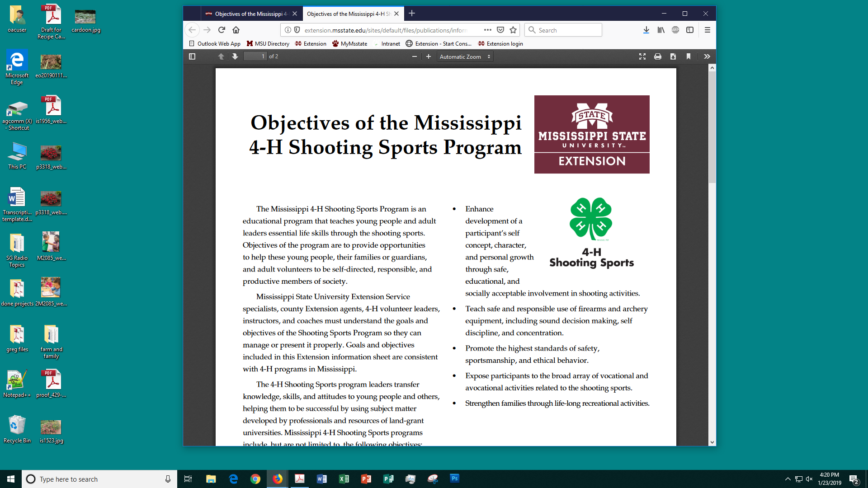Click the page number field
The width and height of the screenshot is (868, 488).
255,56
